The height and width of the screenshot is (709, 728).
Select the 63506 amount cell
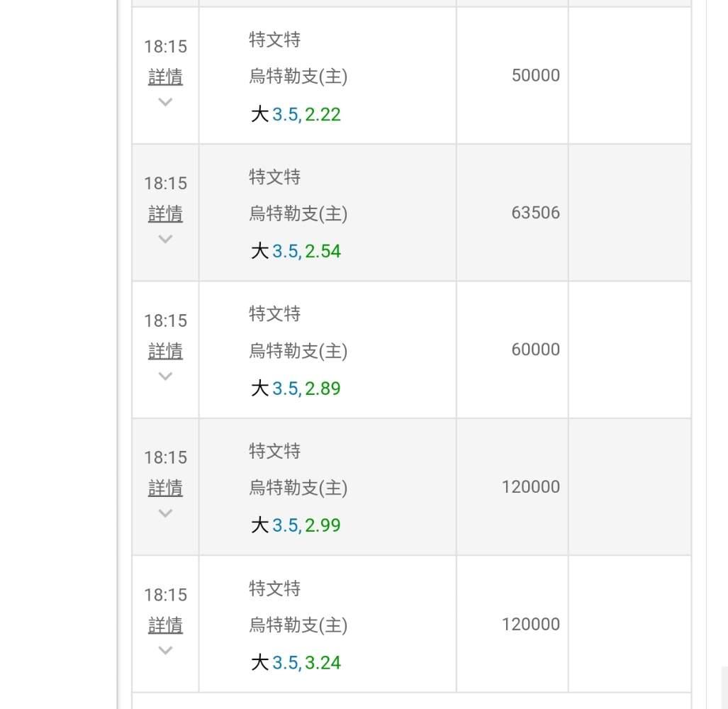[535, 213]
